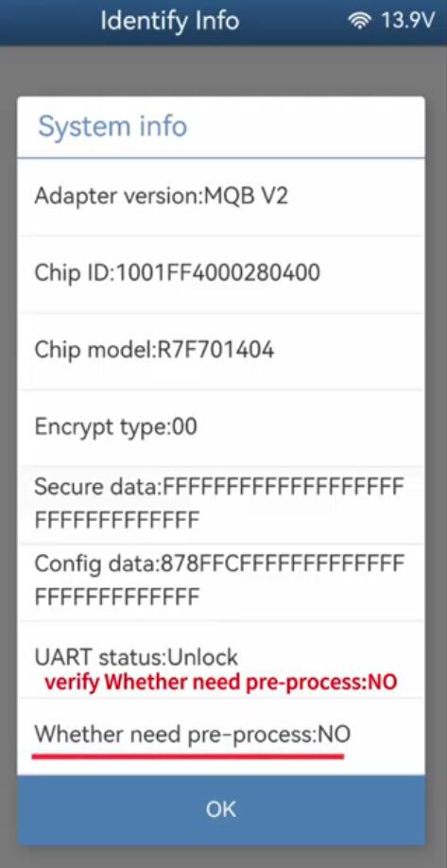
Task: Tap the Unlock status text
Action: click(202, 657)
